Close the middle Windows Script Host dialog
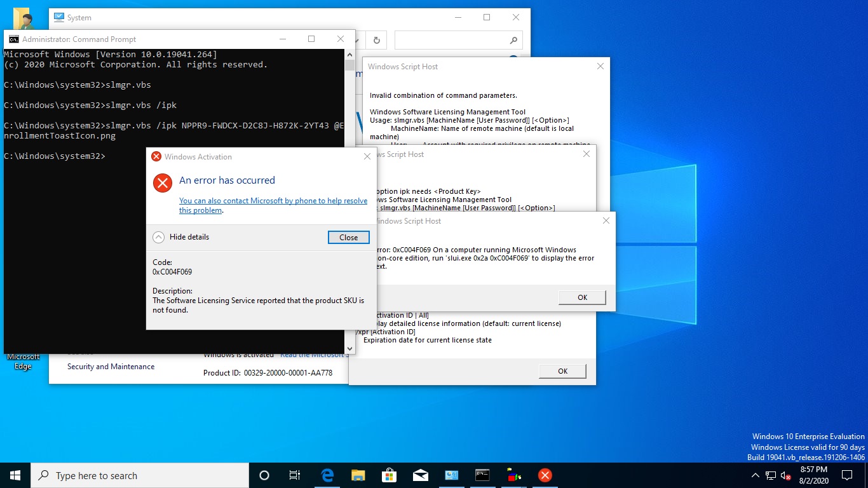Image resolution: width=868 pixels, height=488 pixels. click(x=587, y=154)
